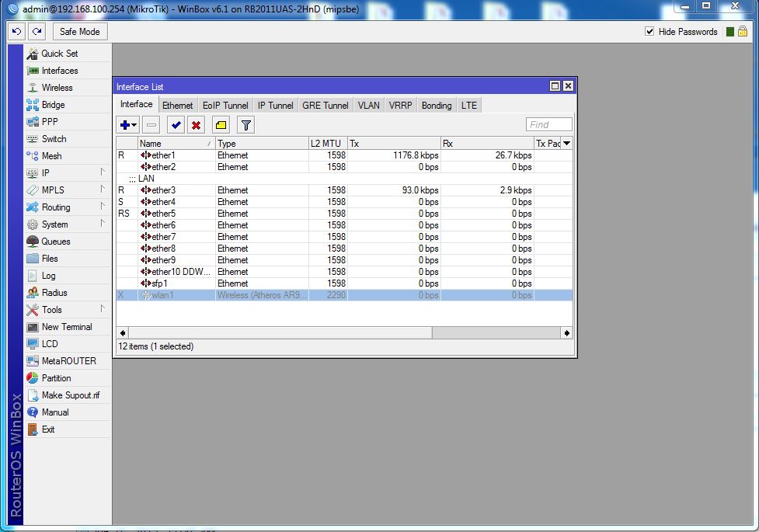759x532 pixels.
Task: Maximize the Interface List window
Action: click(555, 86)
